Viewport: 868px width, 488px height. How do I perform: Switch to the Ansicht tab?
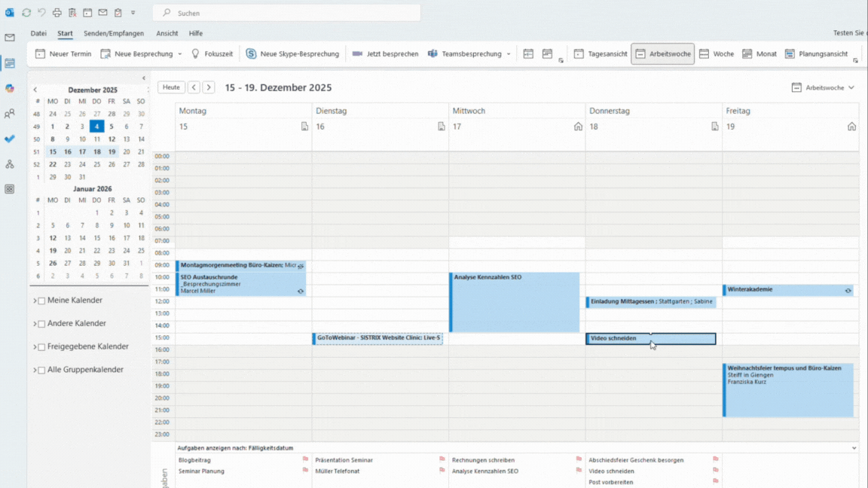[x=167, y=33]
